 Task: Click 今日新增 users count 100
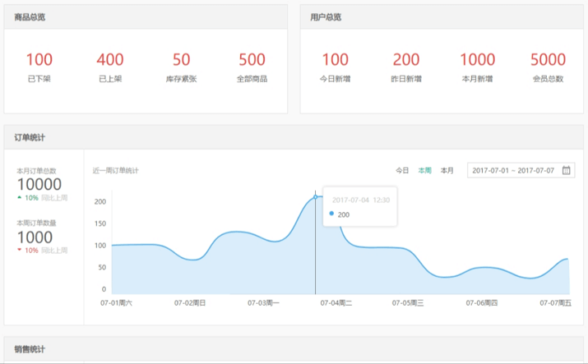(335, 59)
